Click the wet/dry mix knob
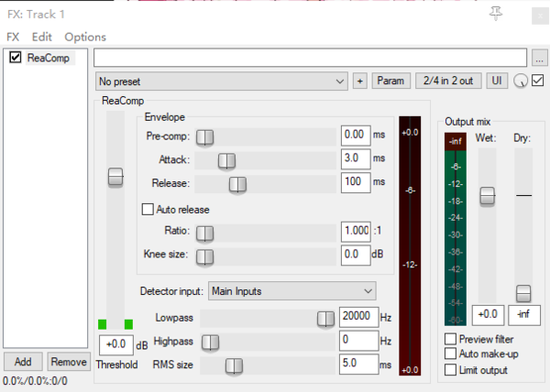550x392 pixels. 521,82
